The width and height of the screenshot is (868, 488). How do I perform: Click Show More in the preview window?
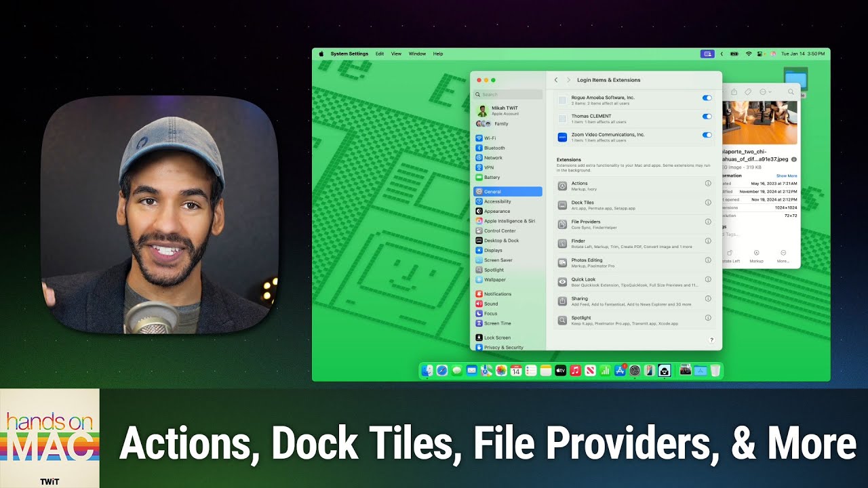787,176
